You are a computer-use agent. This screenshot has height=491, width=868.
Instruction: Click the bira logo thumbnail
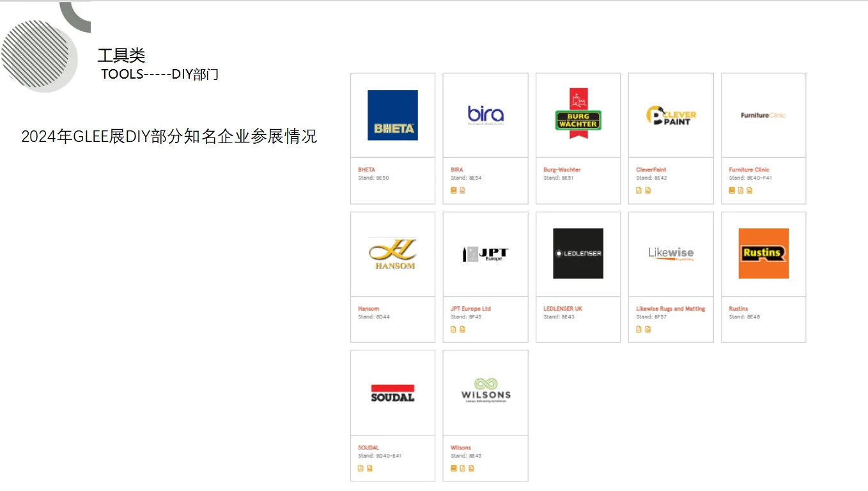tap(486, 115)
